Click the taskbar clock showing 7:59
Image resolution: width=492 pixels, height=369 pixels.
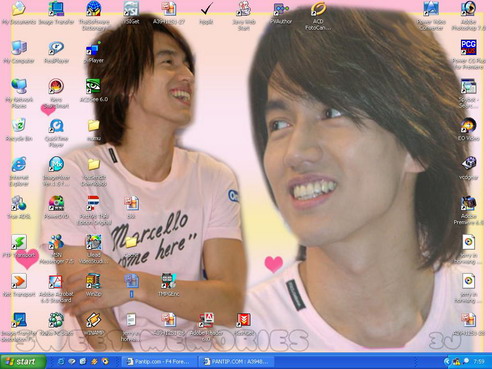pyautogui.click(x=479, y=362)
